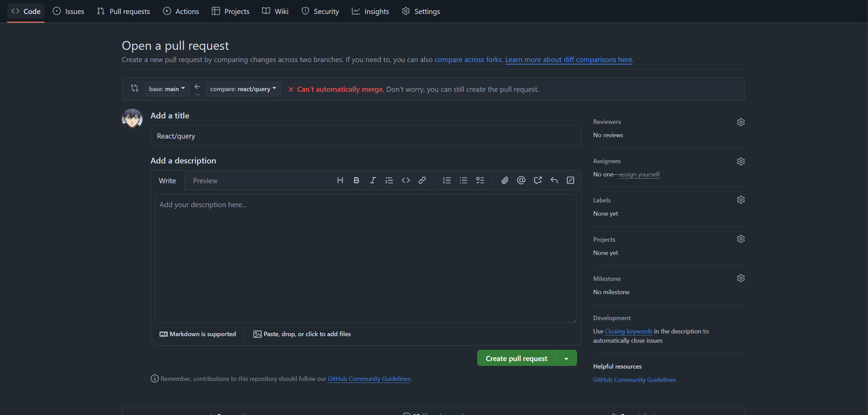Viewport: 868px width, 415px height.
Task: Click the Assignees heading
Action: click(607, 161)
